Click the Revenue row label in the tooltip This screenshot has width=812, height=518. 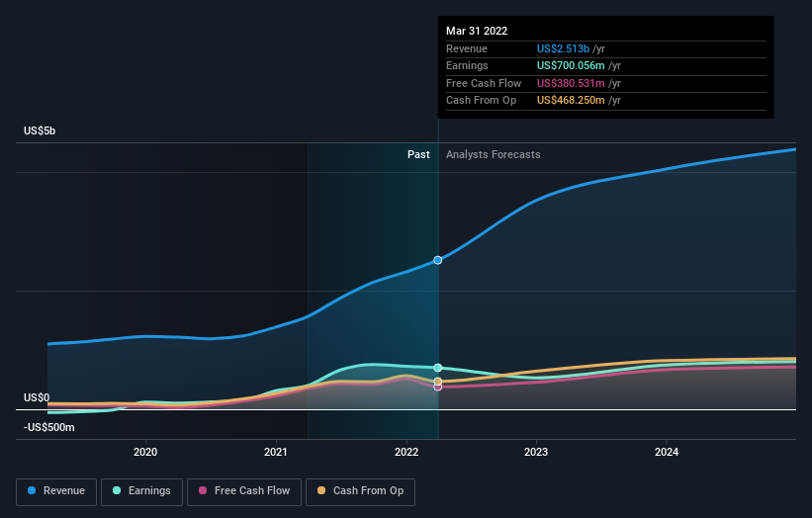467,48
